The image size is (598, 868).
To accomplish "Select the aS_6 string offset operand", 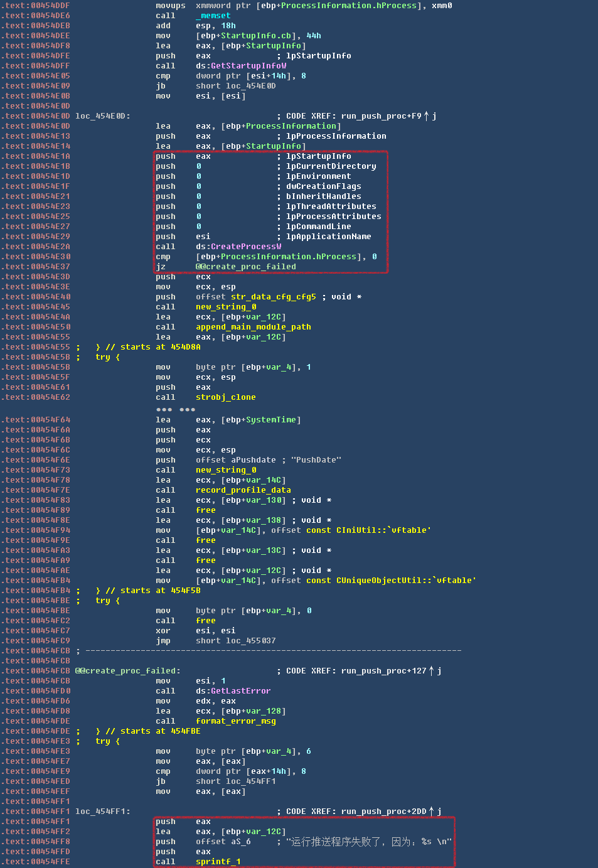I will pyautogui.click(x=240, y=842).
